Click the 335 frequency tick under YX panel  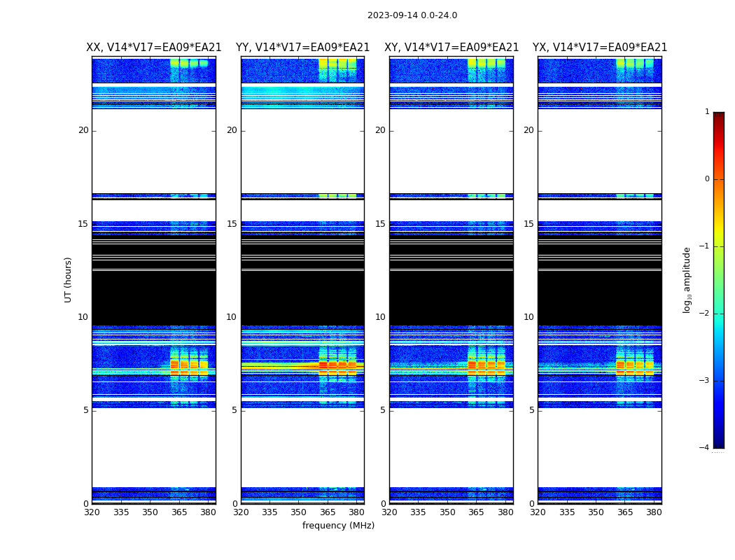click(x=567, y=512)
